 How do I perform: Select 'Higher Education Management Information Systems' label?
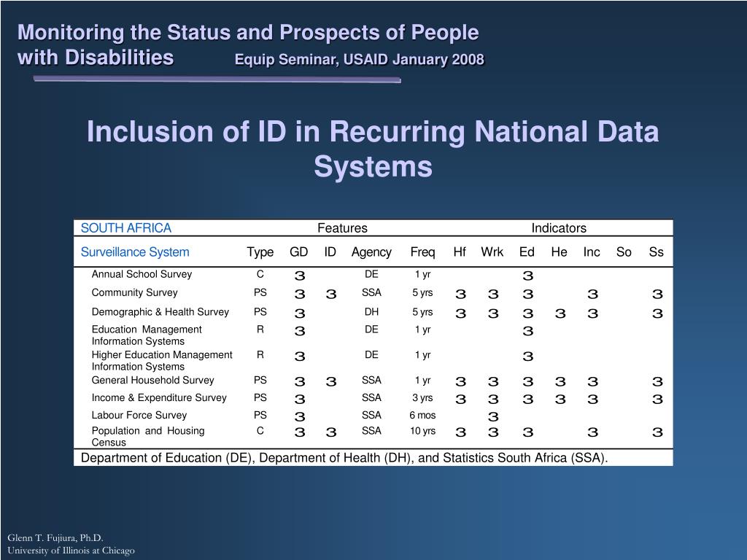(x=162, y=360)
